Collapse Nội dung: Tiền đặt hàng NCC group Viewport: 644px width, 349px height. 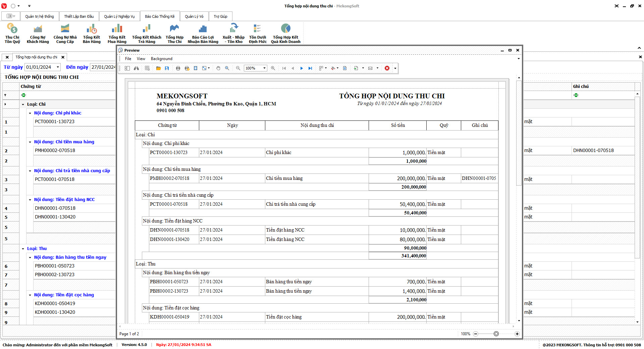(30, 200)
